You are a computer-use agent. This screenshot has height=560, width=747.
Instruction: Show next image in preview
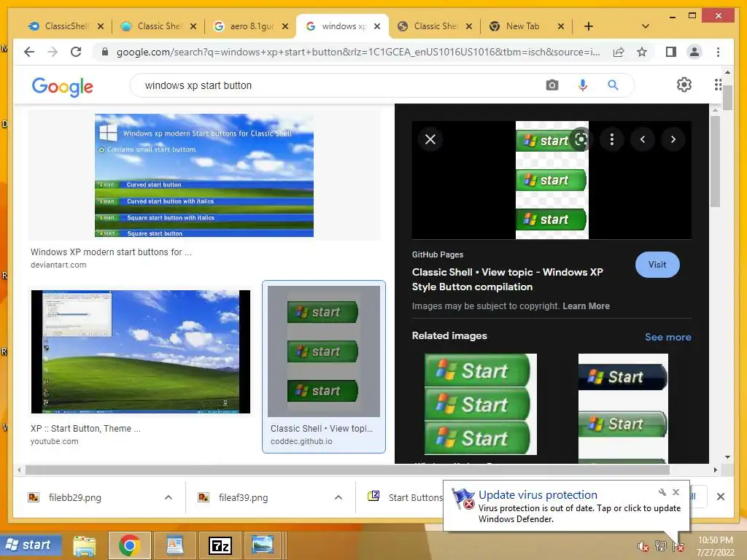673,139
